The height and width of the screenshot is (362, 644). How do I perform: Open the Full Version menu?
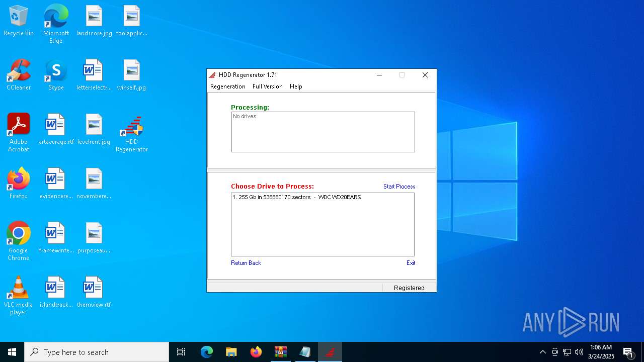click(267, 86)
